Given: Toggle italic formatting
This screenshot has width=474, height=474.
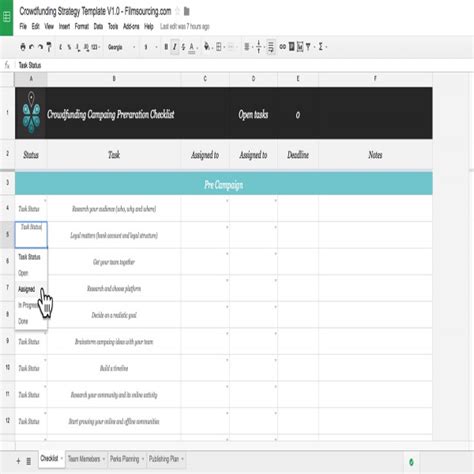Looking at the screenshot, I should coord(175,47).
